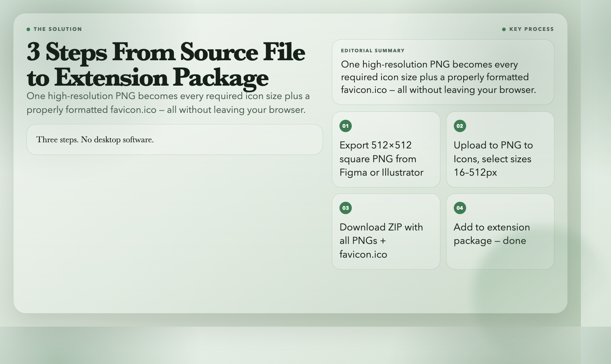611x364 pixels.
Task: Click the 03 step number badge
Action: 346,208
